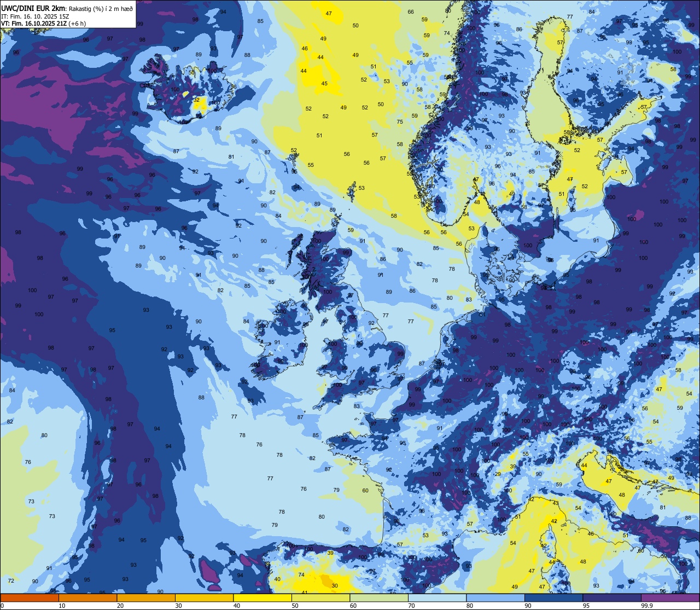Click the 30–40 amber legend swatch
700x610 pixels.
(204, 598)
